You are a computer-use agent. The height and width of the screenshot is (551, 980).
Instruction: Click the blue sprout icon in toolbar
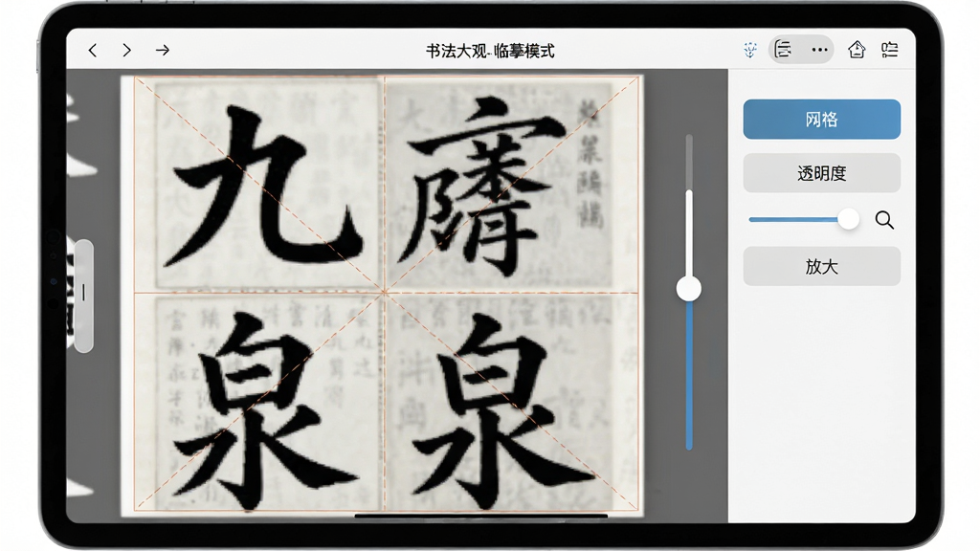[750, 50]
